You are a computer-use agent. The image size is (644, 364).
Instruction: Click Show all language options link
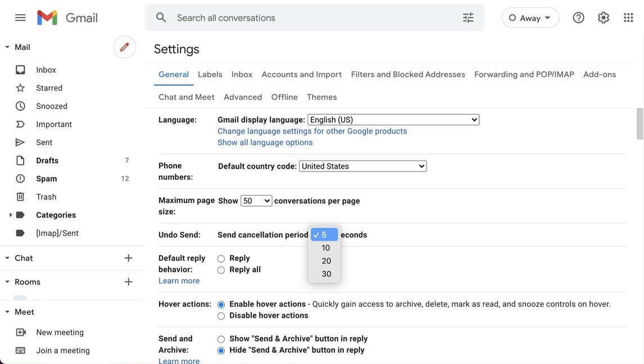tap(265, 143)
